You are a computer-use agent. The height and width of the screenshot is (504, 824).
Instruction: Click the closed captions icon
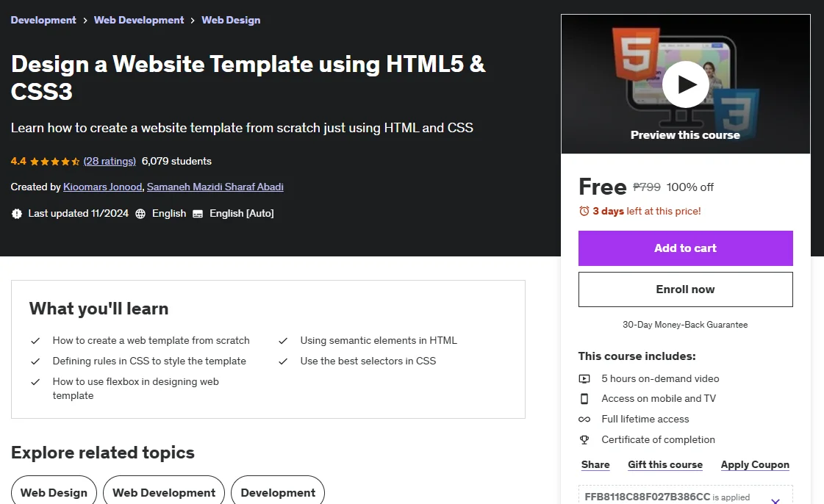(x=198, y=214)
